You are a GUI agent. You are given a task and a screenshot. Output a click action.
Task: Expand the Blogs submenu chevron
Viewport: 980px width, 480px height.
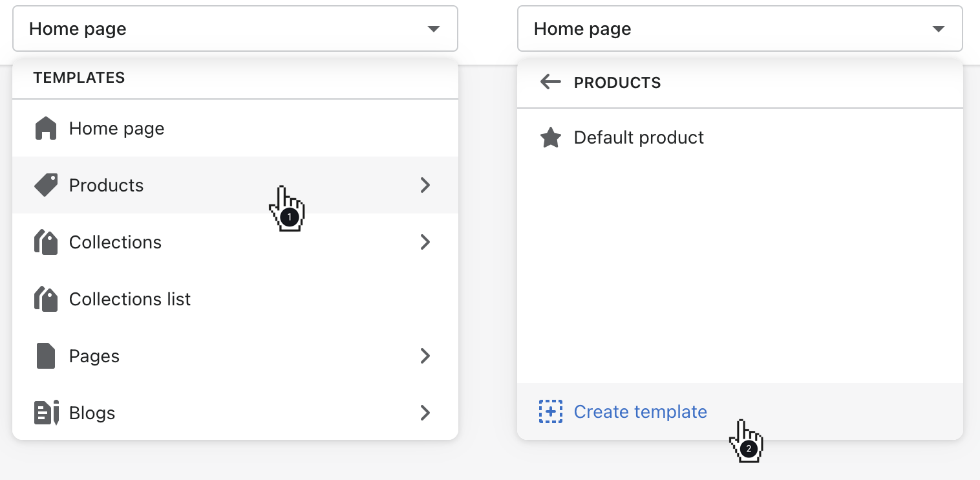click(425, 413)
